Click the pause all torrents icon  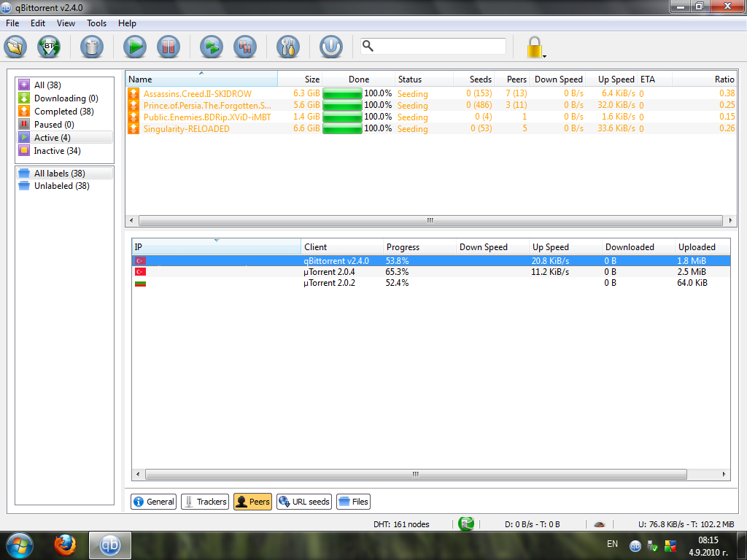[x=245, y=47]
